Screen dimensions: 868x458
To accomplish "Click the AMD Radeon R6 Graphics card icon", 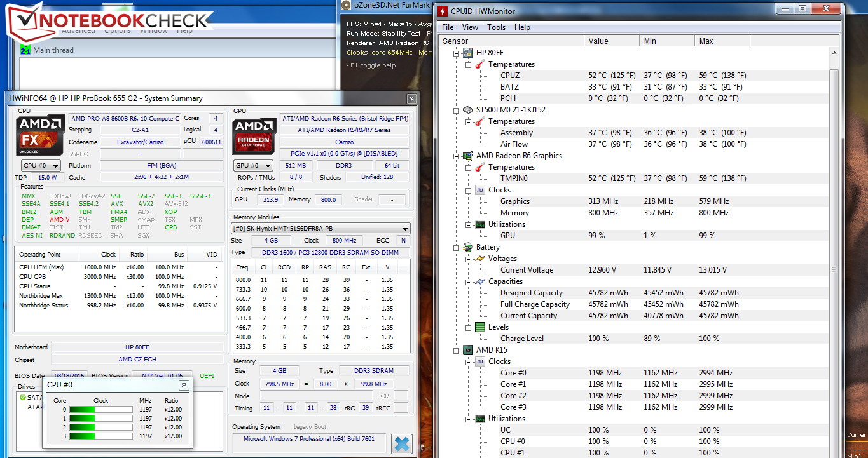I will (x=467, y=156).
